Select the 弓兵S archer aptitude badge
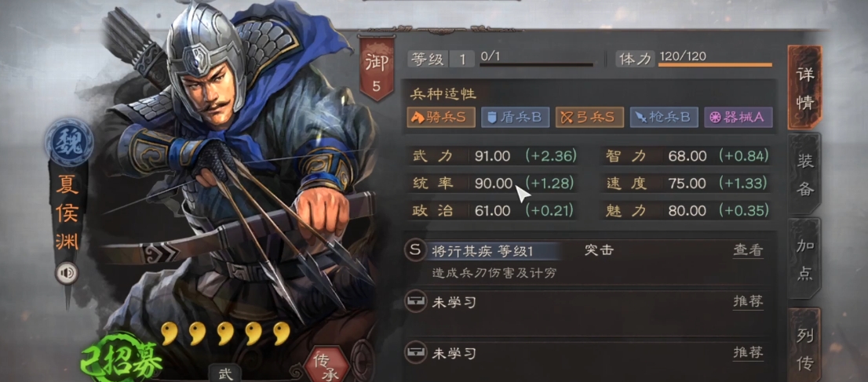 pos(589,118)
